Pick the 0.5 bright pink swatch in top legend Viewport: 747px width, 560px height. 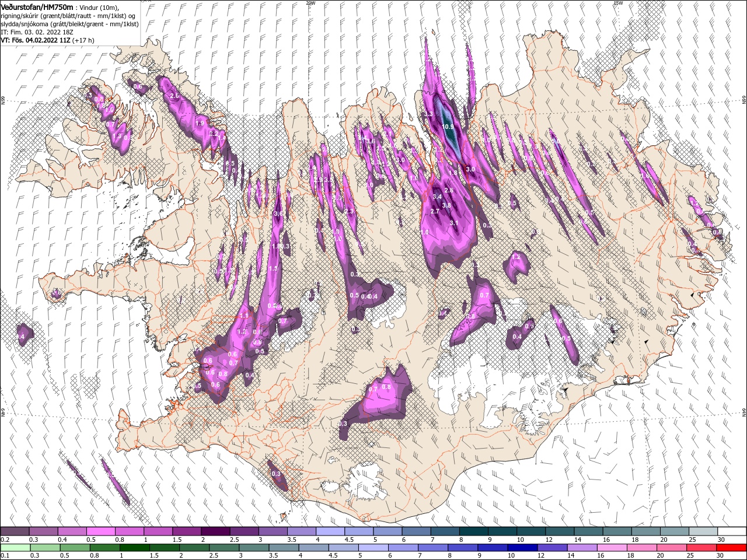[x=100, y=531]
